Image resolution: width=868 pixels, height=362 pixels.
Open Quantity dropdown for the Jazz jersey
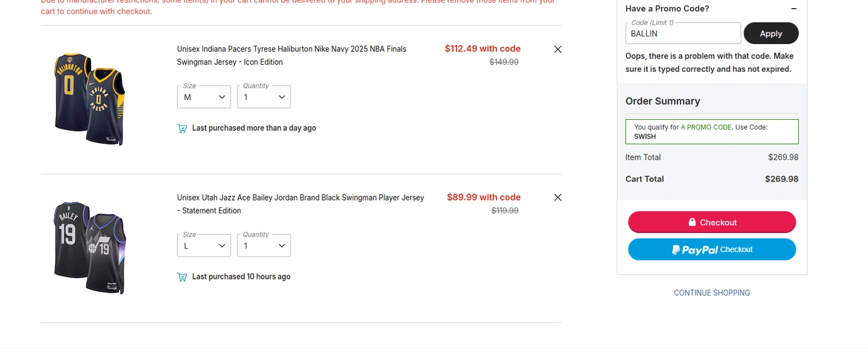tap(264, 246)
